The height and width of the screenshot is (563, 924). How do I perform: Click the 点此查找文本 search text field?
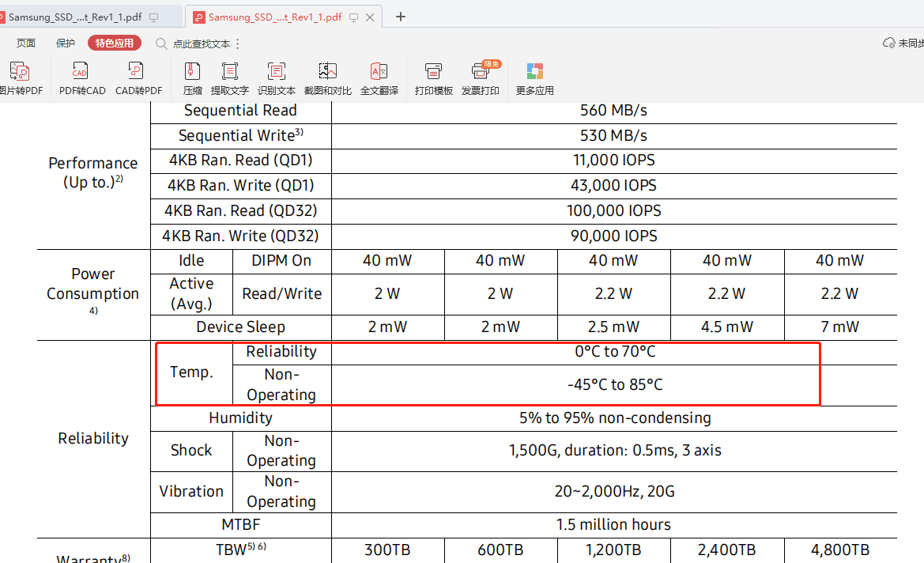[x=202, y=43]
